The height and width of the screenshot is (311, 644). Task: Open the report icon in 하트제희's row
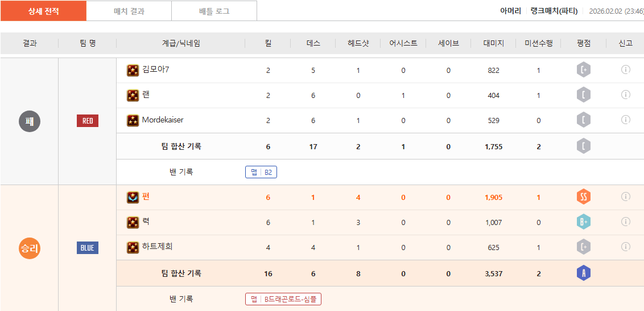(625, 247)
